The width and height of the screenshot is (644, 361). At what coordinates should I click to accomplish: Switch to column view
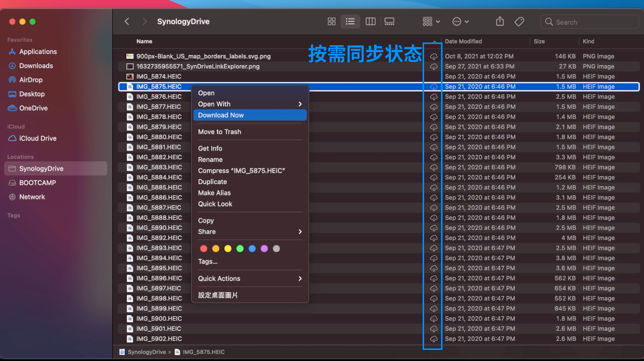click(x=370, y=21)
